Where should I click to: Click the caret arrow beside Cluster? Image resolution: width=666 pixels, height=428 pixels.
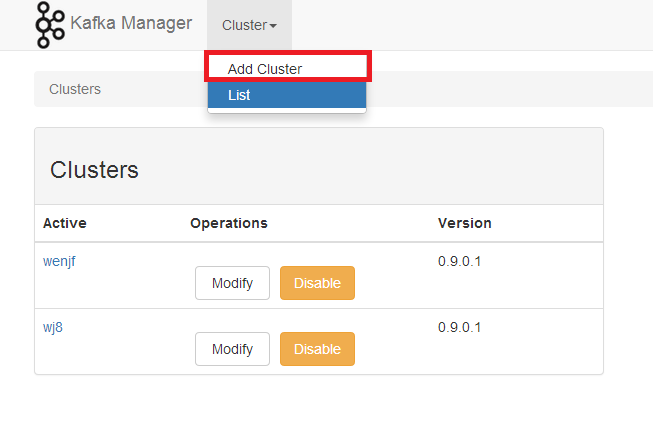(273, 26)
